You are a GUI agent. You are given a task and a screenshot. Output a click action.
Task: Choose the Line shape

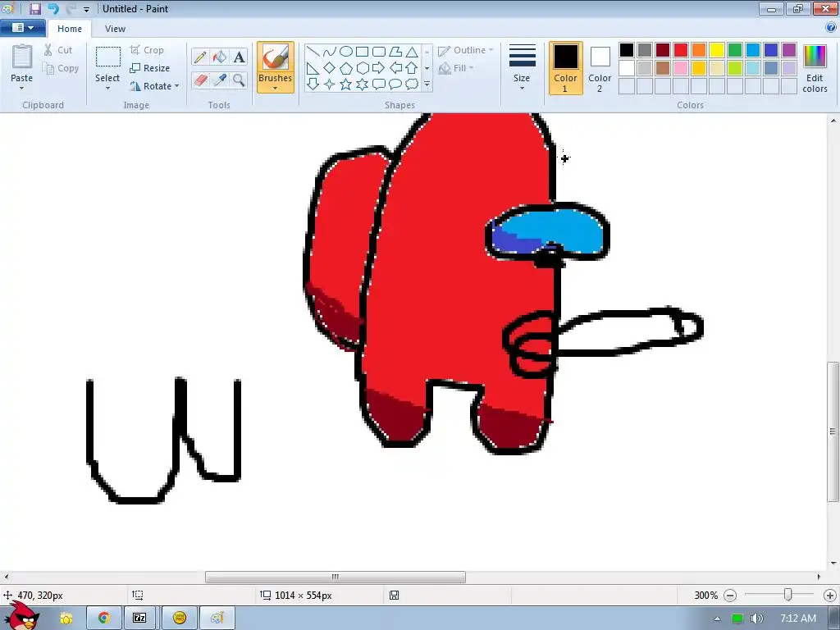click(x=313, y=52)
